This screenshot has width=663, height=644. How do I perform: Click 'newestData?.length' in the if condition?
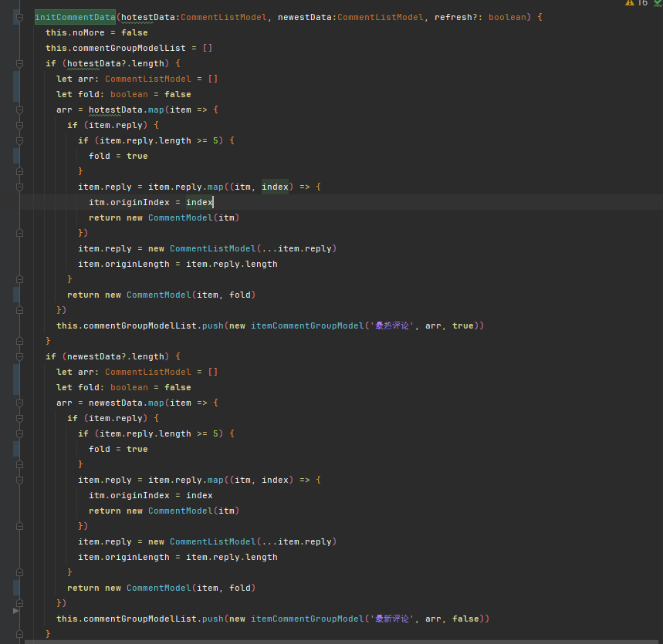pos(116,356)
